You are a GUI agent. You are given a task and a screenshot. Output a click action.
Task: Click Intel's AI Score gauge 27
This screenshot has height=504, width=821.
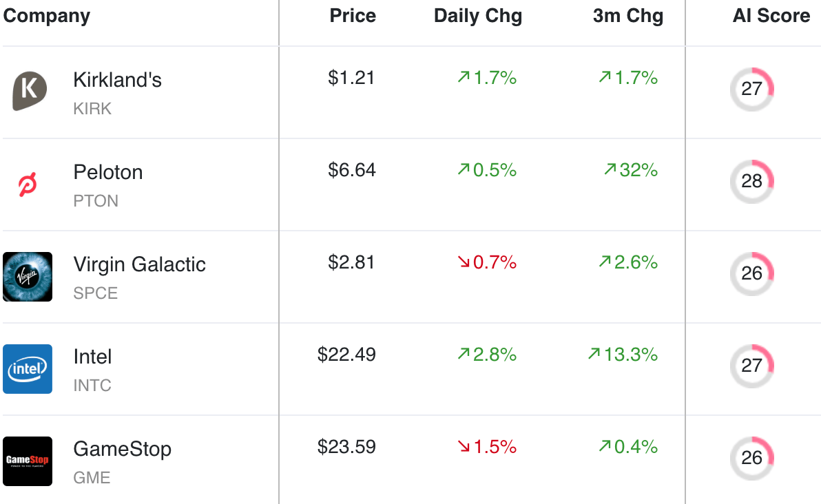click(752, 366)
